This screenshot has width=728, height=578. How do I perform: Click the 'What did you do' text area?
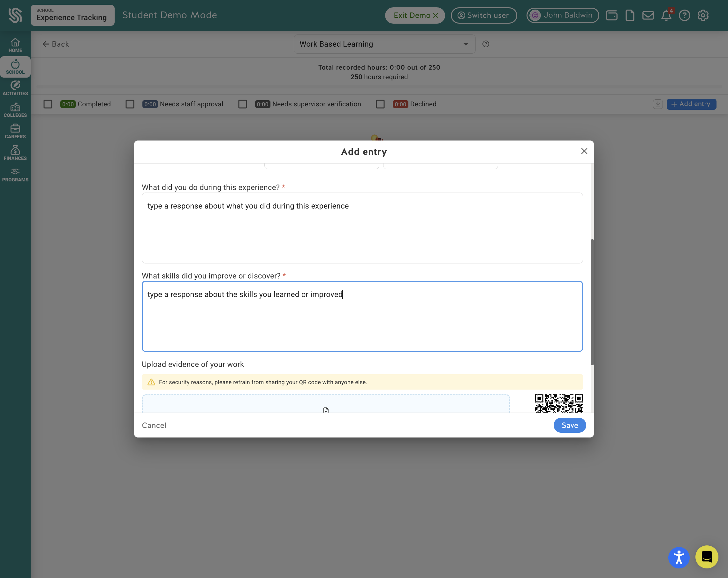click(x=362, y=228)
